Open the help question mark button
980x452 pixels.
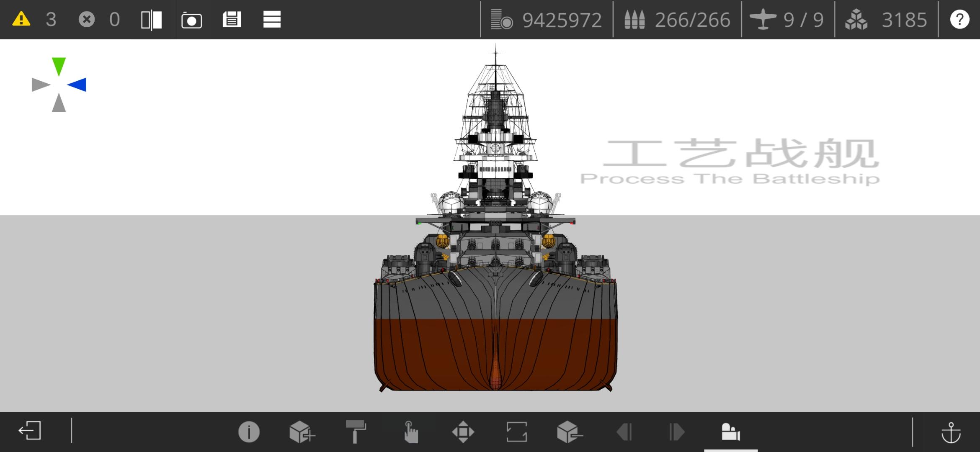(x=959, y=19)
